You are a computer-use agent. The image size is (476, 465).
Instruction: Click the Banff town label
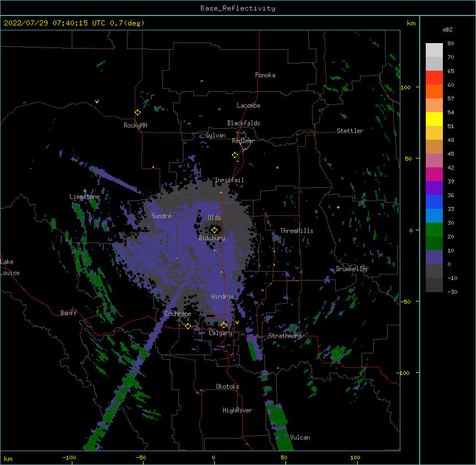[68, 313]
